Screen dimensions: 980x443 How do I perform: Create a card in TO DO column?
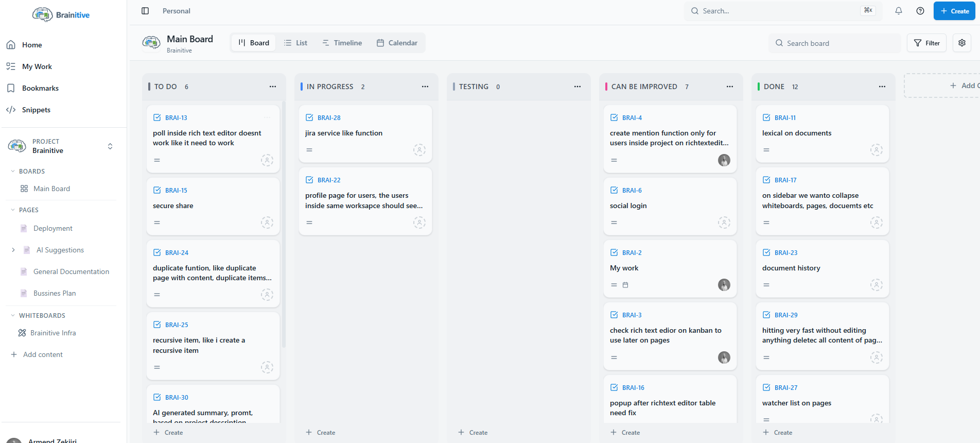pyautogui.click(x=168, y=432)
